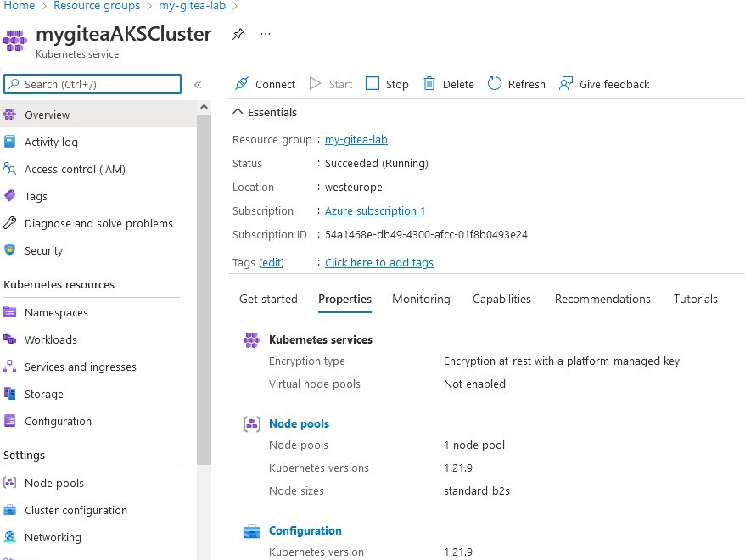Select Overview in the sidebar menu
Image resolution: width=745 pixels, height=560 pixels.
tap(98, 115)
